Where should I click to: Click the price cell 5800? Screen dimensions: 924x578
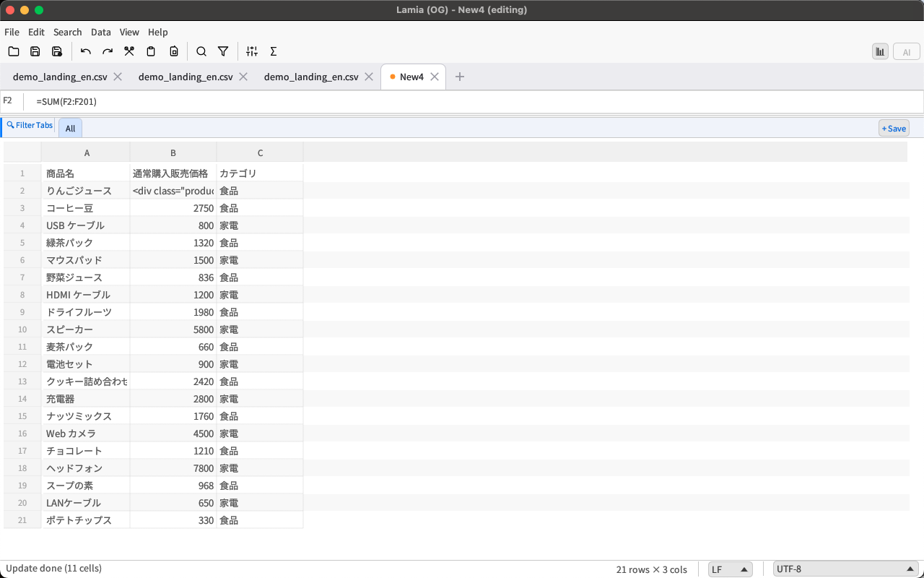(x=173, y=329)
